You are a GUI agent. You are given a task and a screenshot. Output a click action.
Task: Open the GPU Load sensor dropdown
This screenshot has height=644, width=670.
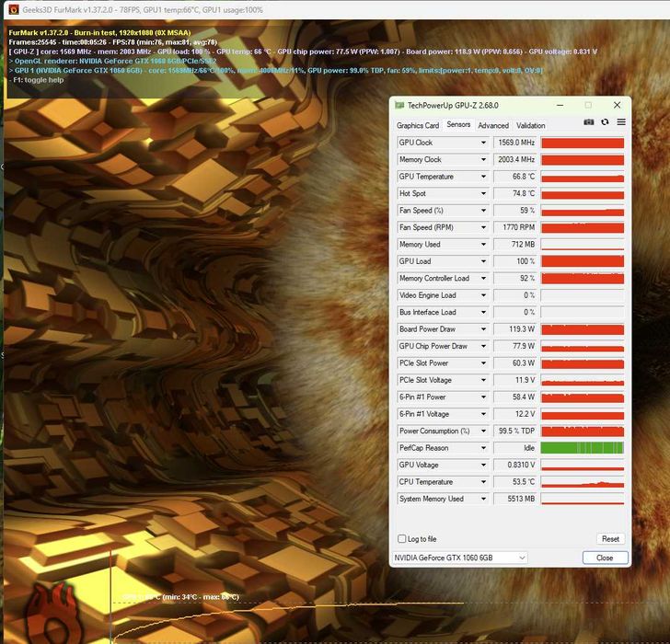[x=483, y=261]
